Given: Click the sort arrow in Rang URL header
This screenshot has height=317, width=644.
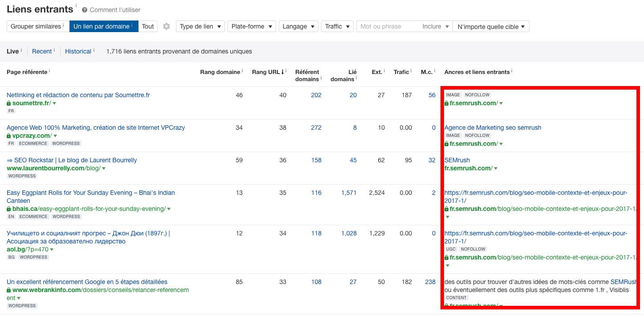Looking at the screenshot, I should coord(282,72).
